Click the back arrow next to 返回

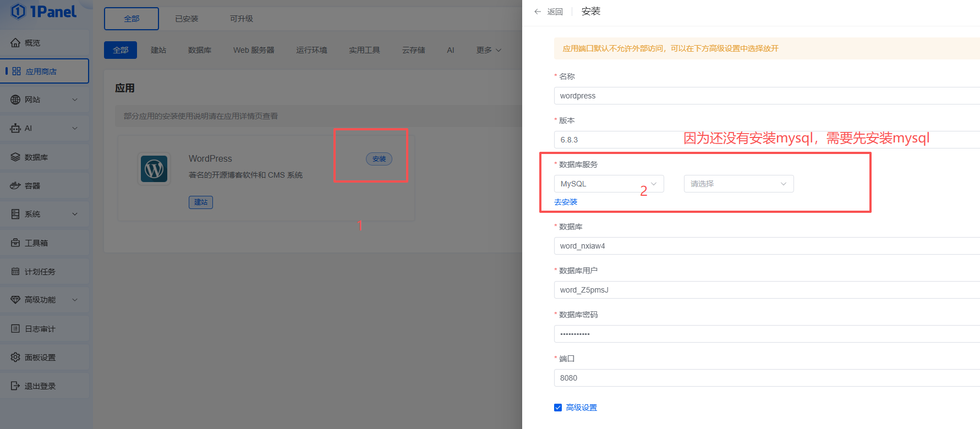coord(538,12)
